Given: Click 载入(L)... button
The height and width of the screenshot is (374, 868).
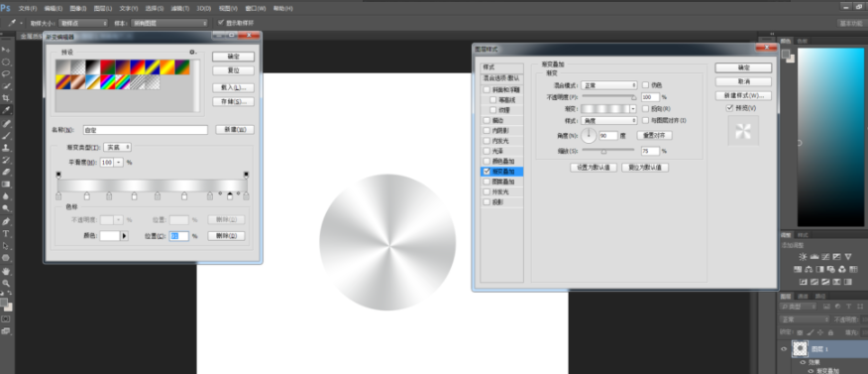Looking at the screenshot, I should 233,87.
